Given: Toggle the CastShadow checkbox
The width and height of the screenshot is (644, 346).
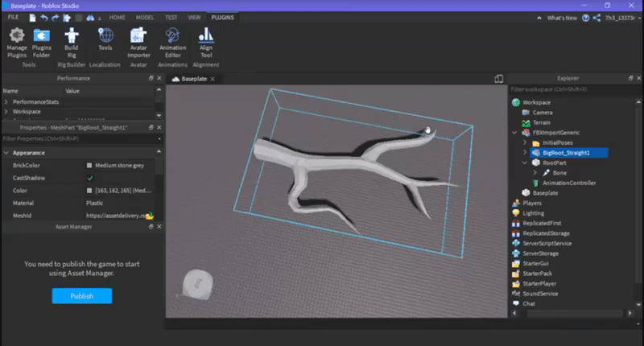Looking at the screenshot, I should coord(90,178).
